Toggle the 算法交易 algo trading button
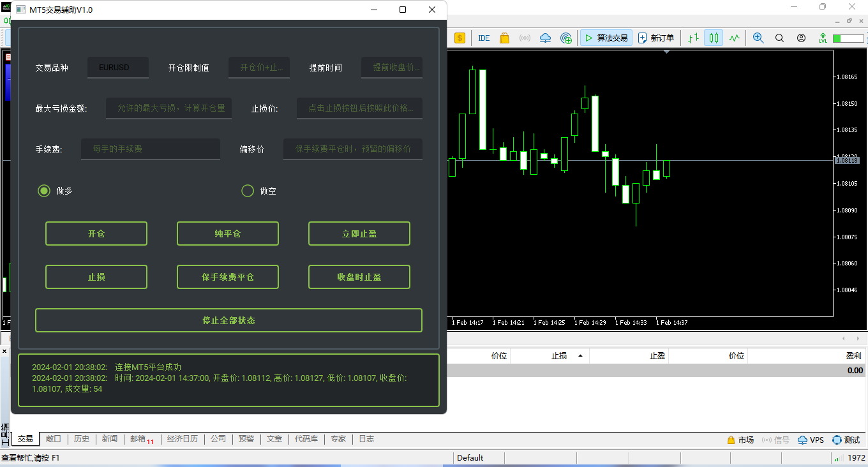Viewport: 868px width, 467px height. [606, 38]
